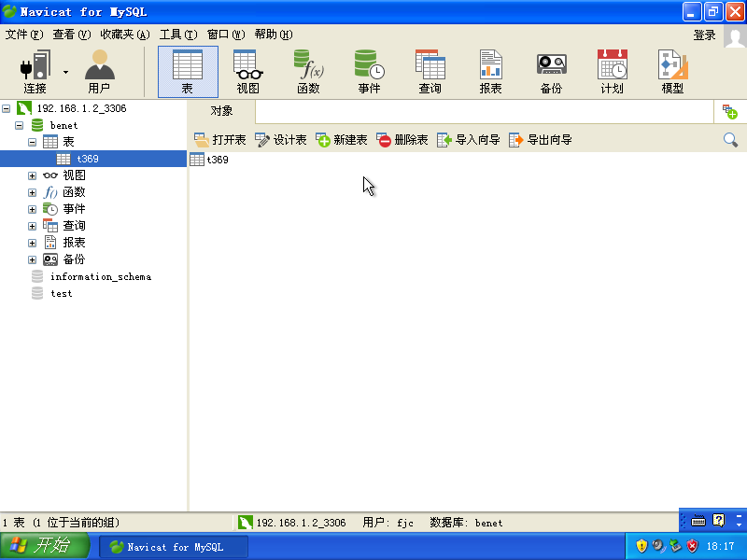Select the 表 node in tree
This screenshot has width=747, height=560.
(68, 142)
